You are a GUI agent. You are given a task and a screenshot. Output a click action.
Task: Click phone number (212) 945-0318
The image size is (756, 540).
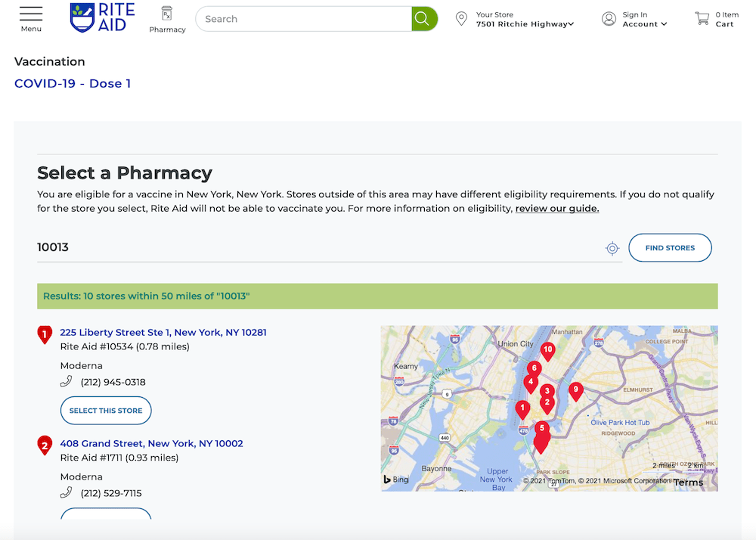coord(113,383)
